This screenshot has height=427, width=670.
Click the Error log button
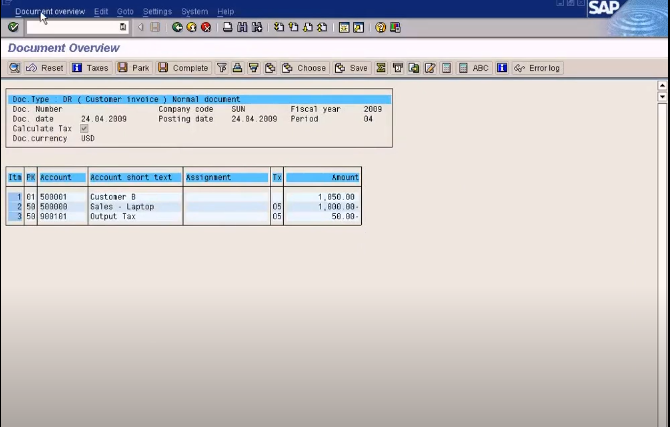point(538,68)
